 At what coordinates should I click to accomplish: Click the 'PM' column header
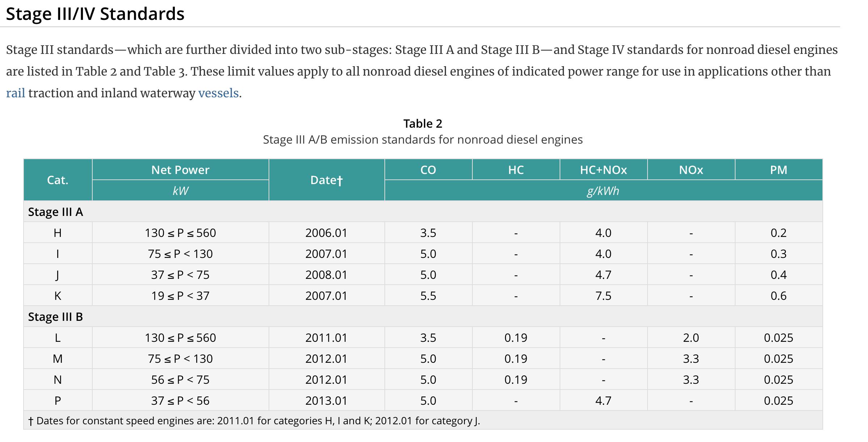[x=778, y=170]
